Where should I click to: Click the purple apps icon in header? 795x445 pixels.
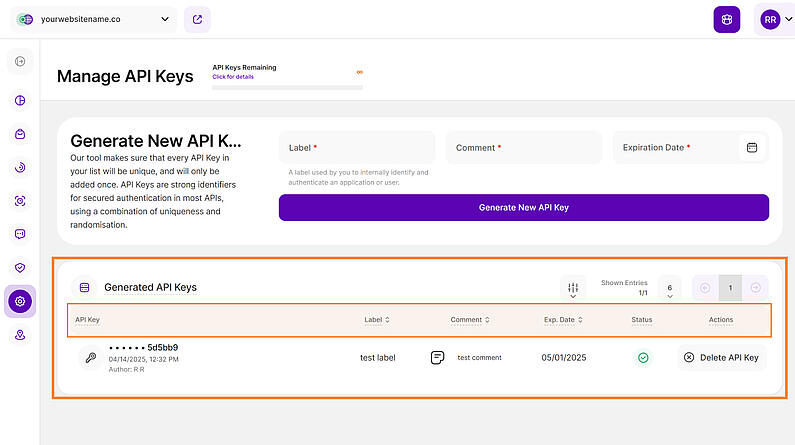[727, 19]
